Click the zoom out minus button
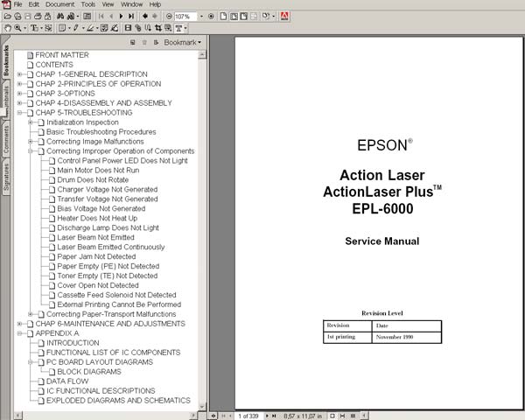The width and height of the screenshot is (525, 420). point(169,16)
